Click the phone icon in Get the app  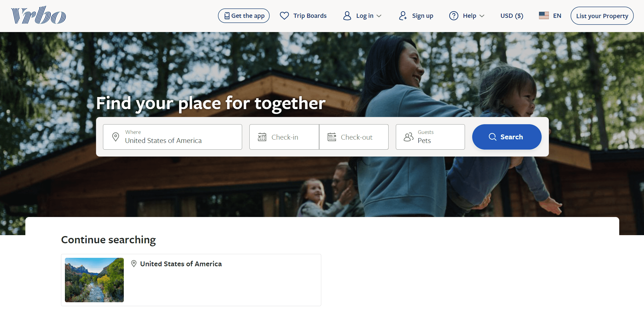coord(227,16)
